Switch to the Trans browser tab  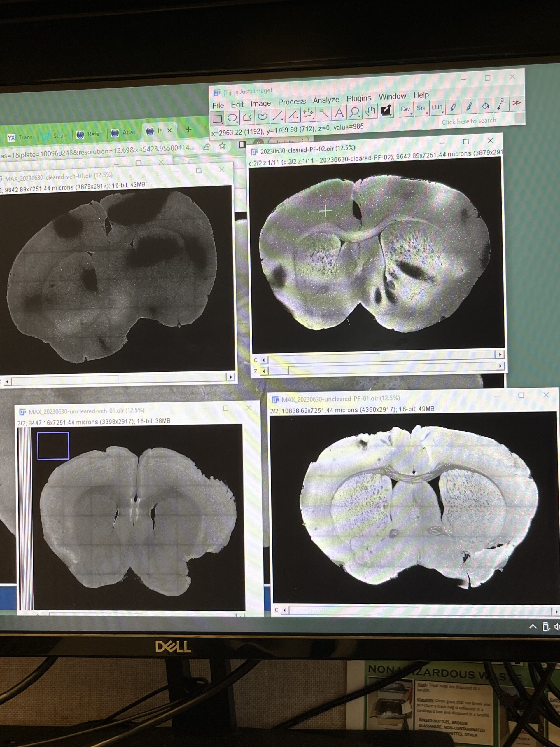click(x=21, y=137)
